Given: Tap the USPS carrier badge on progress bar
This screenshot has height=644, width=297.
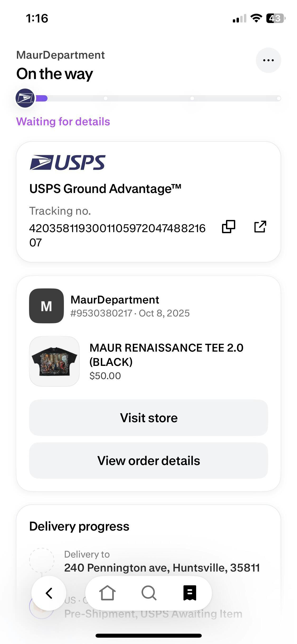Looking at the screenshot, I should pos(25,98).
